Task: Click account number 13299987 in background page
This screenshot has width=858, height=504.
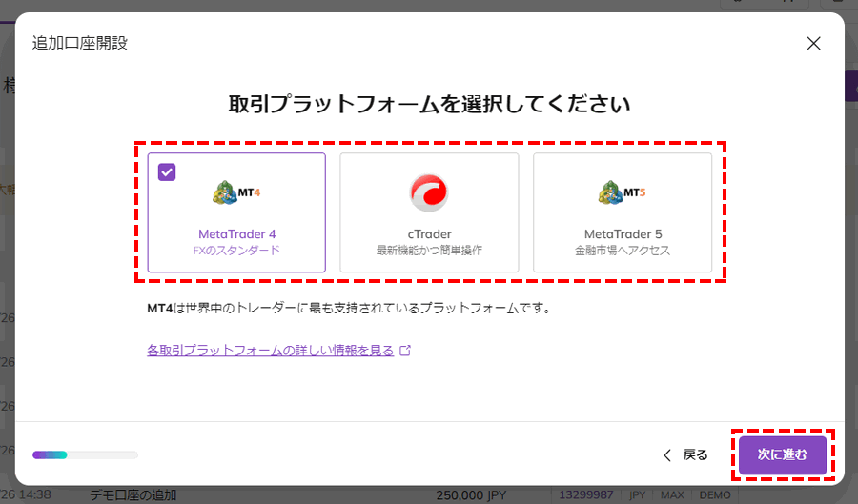Action: tap(585, 495)
